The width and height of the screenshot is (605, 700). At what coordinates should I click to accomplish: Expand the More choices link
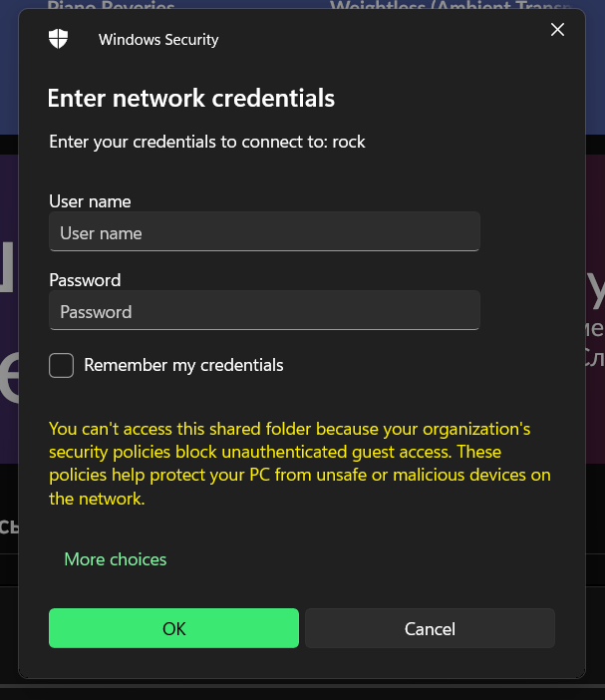pyautogui.click(x=116, y=559)
